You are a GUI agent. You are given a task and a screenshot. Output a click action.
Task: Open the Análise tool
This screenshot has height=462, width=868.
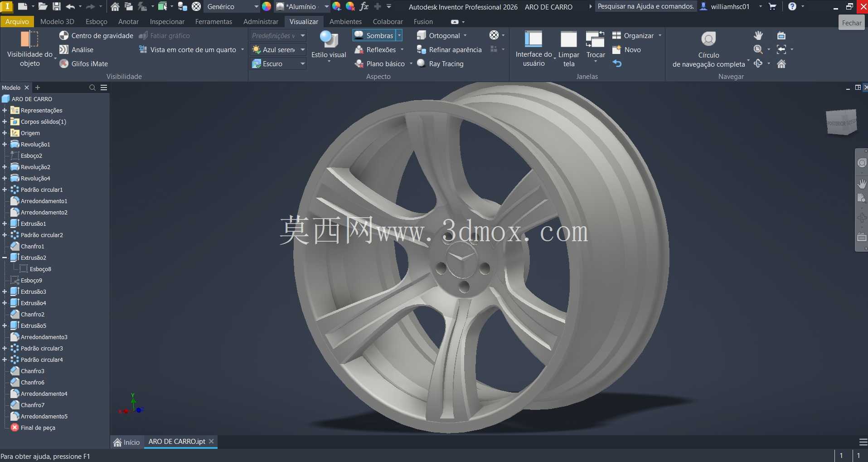tap(76, 49)
